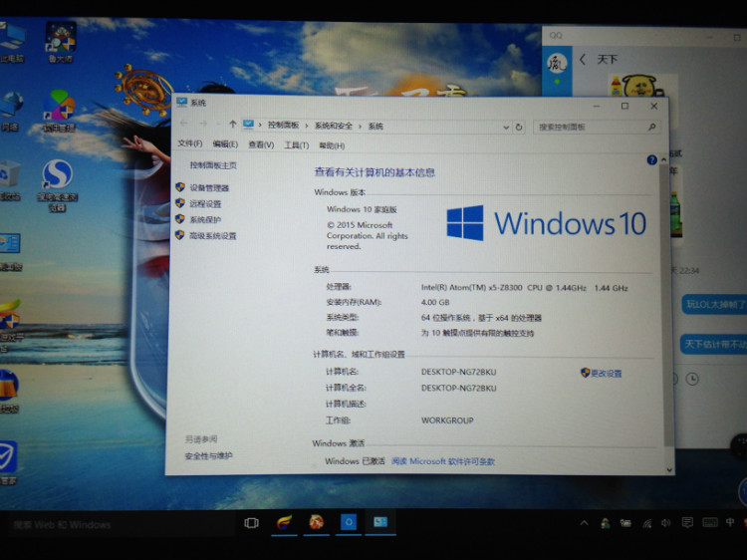Open the control panel taskbar icon

tap(380, 522)
